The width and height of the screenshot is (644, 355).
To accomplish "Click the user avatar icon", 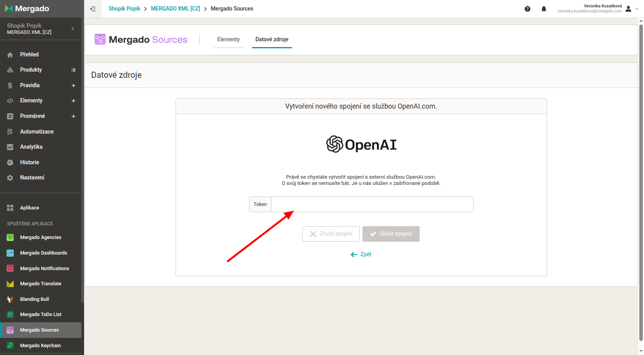I will coord(628,9).
